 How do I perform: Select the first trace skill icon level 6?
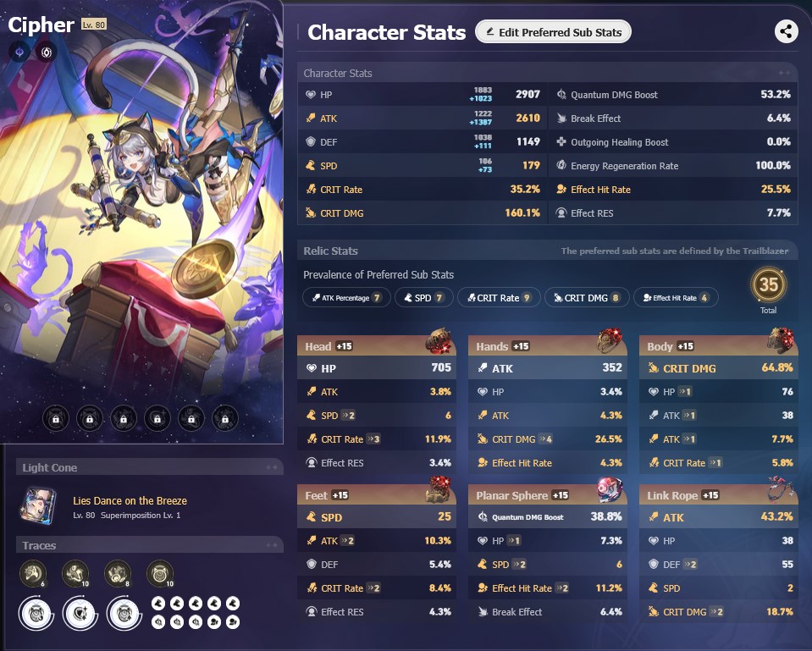coord(33,573)
